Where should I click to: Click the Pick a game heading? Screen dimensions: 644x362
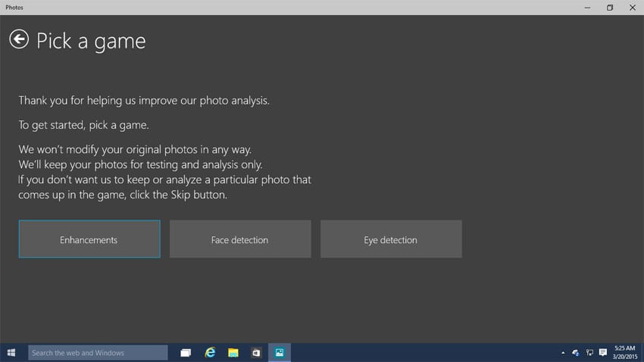tap(91, 41)
